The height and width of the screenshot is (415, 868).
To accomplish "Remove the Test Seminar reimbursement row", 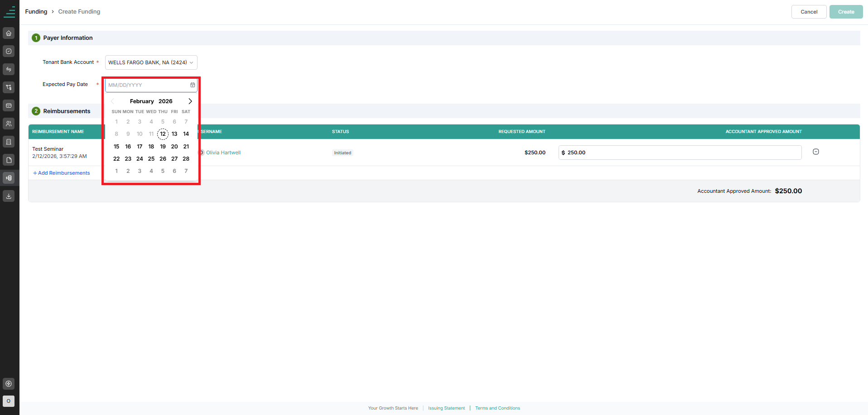I will coord(816,152).
